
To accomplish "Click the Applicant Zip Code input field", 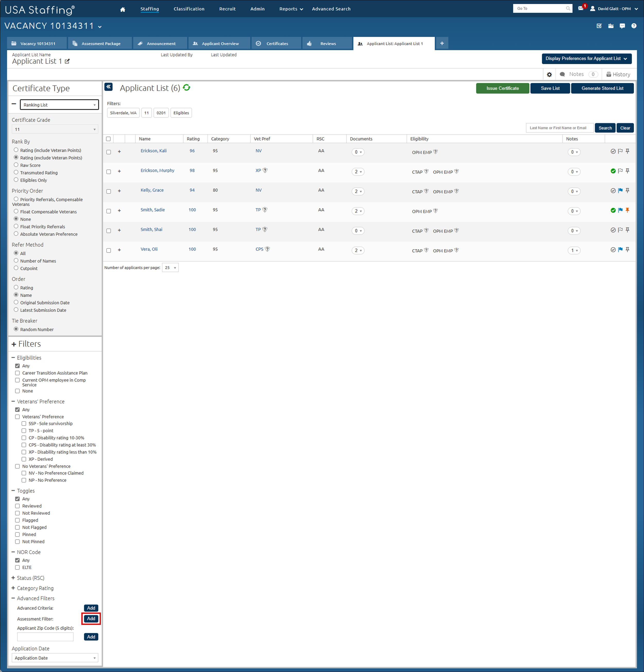I will [x=45, y=637].
